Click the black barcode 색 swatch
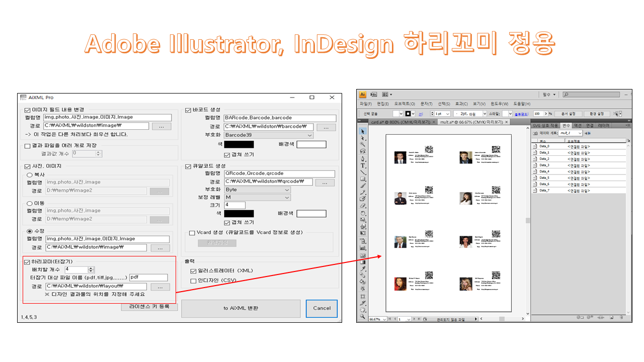Image resolution: width=644 pixels, height=362 pixels. tap(239, 144)
